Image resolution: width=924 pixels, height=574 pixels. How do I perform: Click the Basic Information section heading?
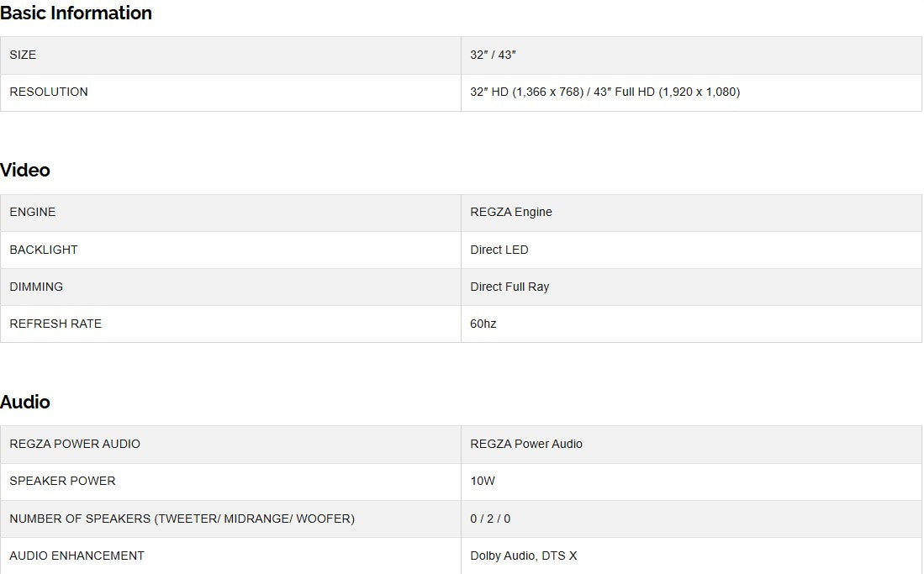point(77,13)
